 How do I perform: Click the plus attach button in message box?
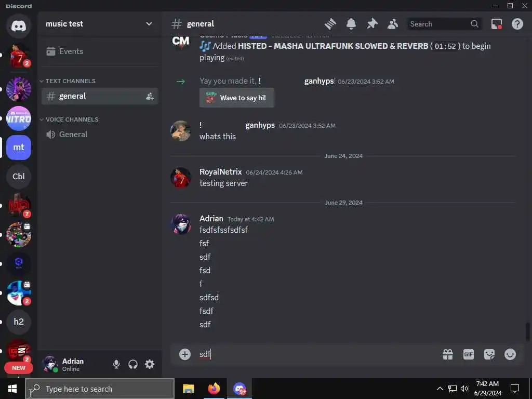point(185,354)
